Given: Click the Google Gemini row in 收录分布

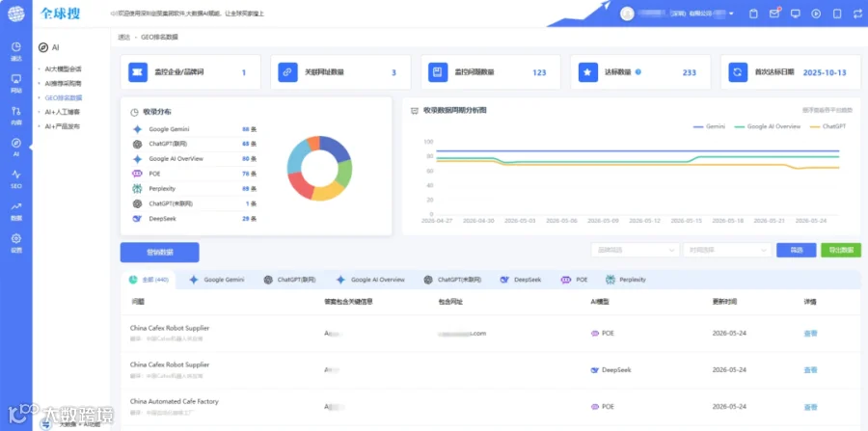Looking at the screenshot, I should click(x=194, y=129).
